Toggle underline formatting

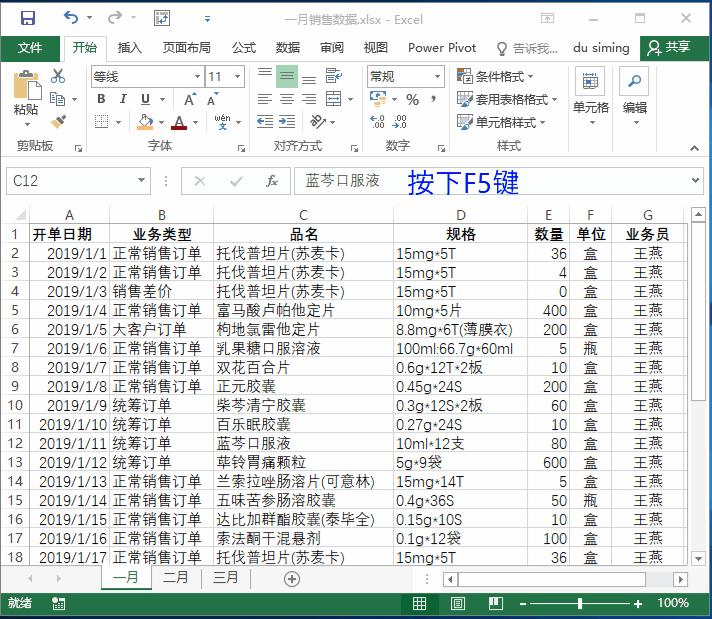(x=145, y=99)
